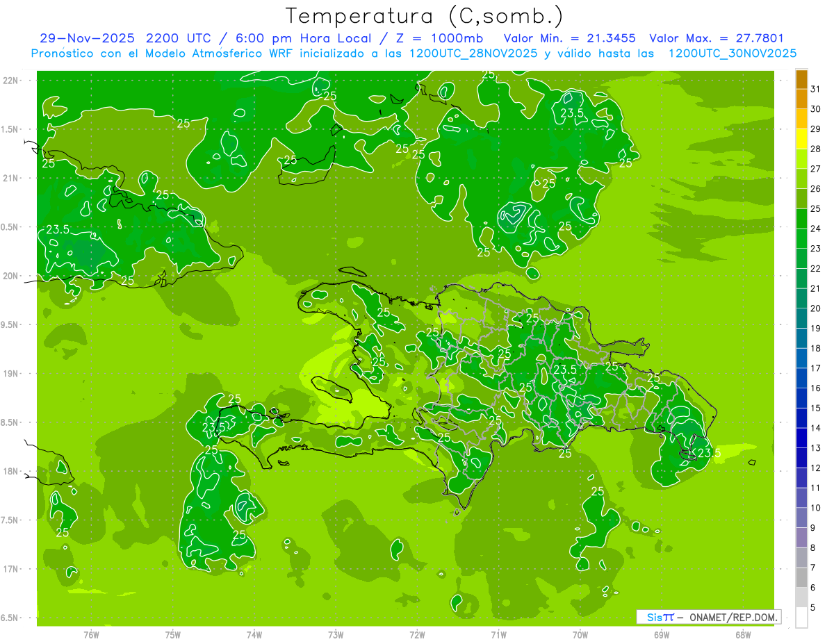
Task: Click the "21N" latitude axis label
Action: click(x=10, y=178)
